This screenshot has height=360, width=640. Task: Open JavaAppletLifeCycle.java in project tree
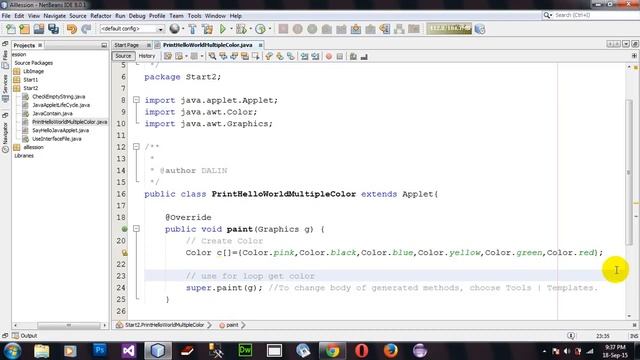[61, 105]
